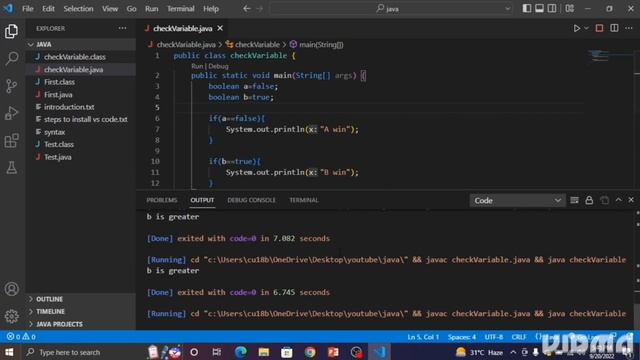The image size is (640, 360).
Task: Open Run and Debug view
Action: click(11, 113)
